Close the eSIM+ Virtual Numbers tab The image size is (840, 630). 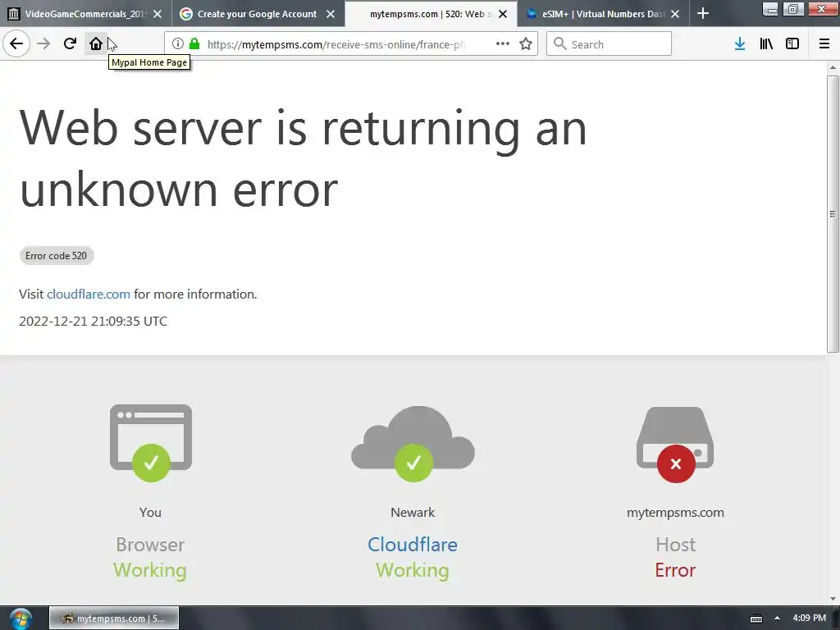point(676,14)
